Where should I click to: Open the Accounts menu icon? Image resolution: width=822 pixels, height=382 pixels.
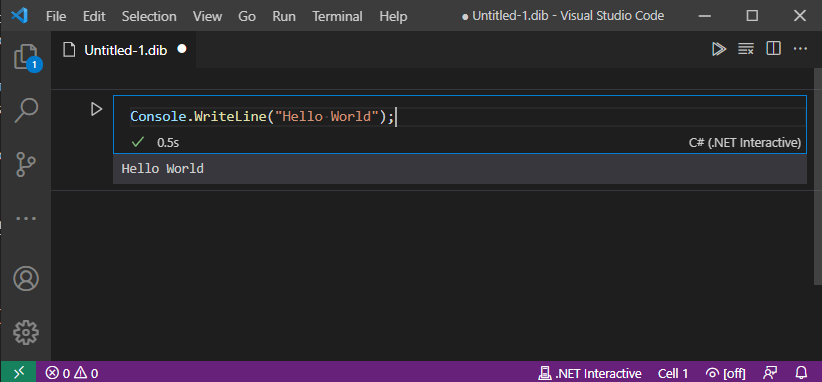click(26, 279)
